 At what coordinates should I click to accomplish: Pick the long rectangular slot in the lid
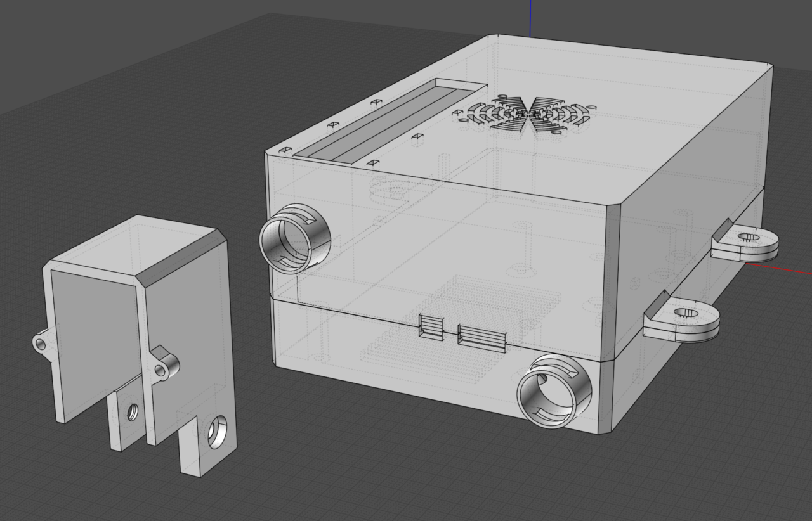[390, 120]
